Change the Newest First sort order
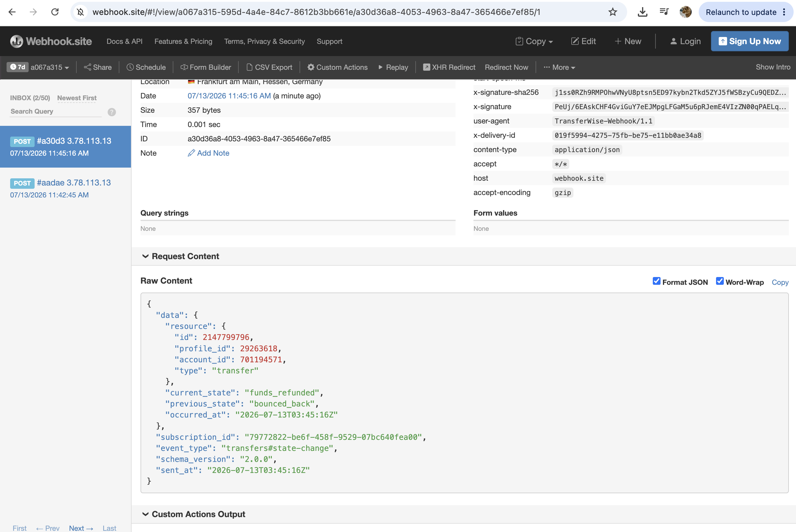 pyautogui.click(x=77, y=98)
